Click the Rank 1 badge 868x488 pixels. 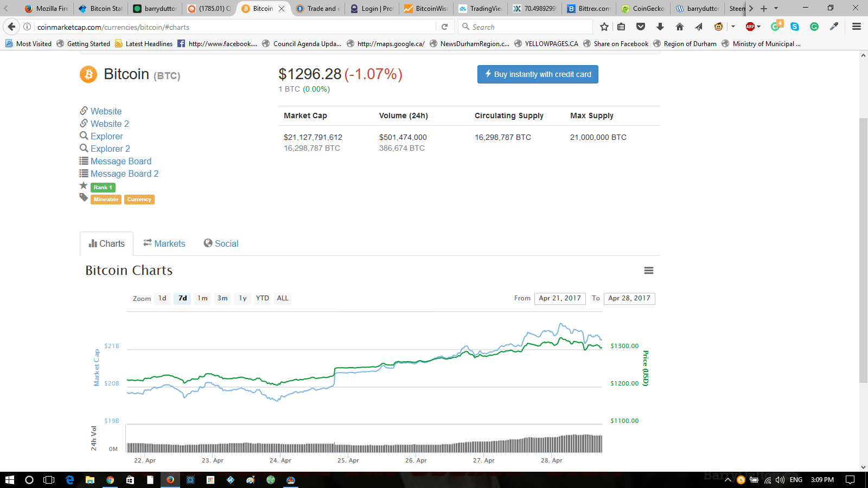point(103,188)
